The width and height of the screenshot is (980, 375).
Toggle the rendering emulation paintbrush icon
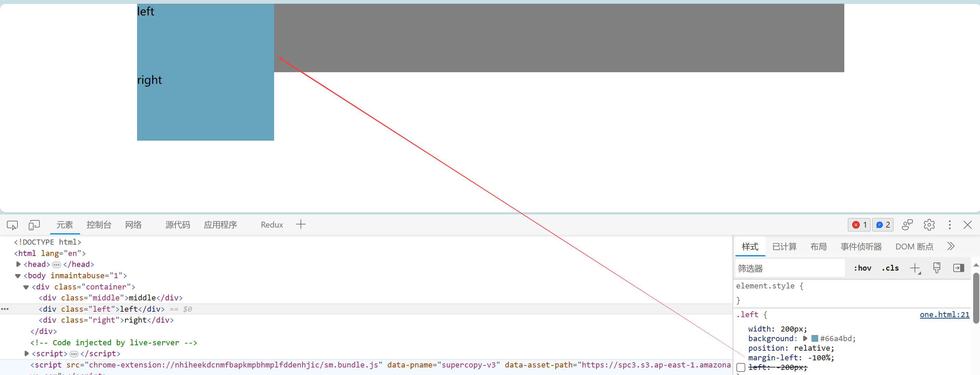coord(936,268)
